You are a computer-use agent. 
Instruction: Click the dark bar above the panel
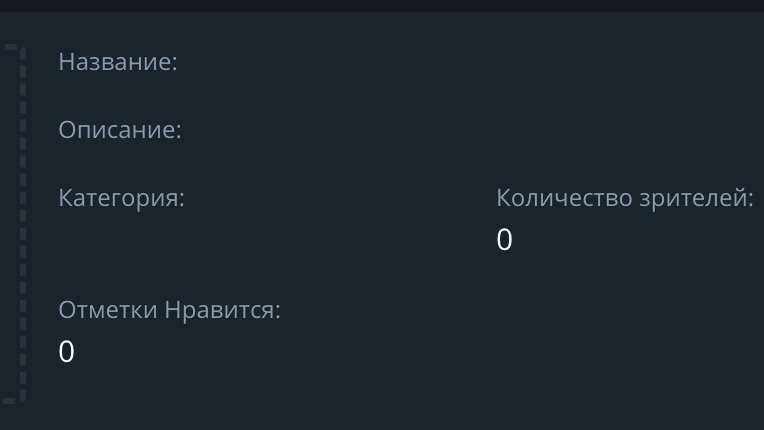coord(382,5)
